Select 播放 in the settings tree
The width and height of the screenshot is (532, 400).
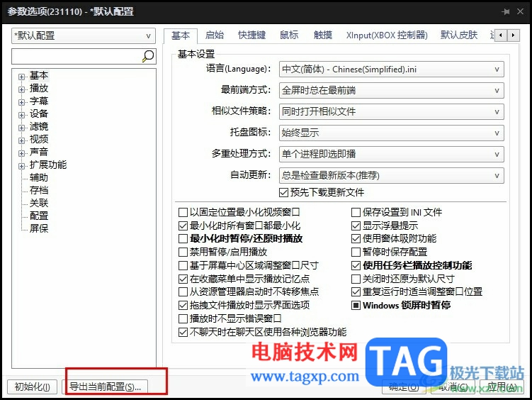(x=39, y=88)
